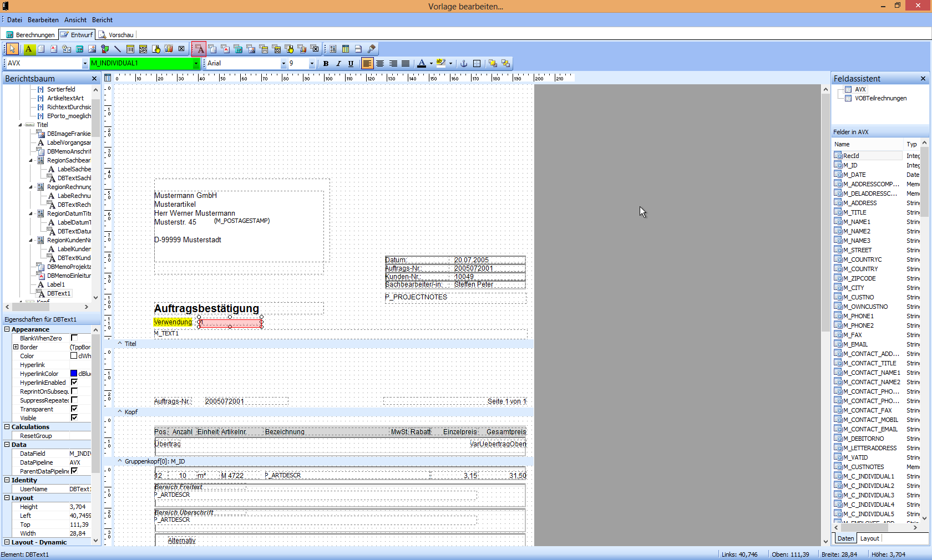Collapse the Titel band

[x=120, y=344]
